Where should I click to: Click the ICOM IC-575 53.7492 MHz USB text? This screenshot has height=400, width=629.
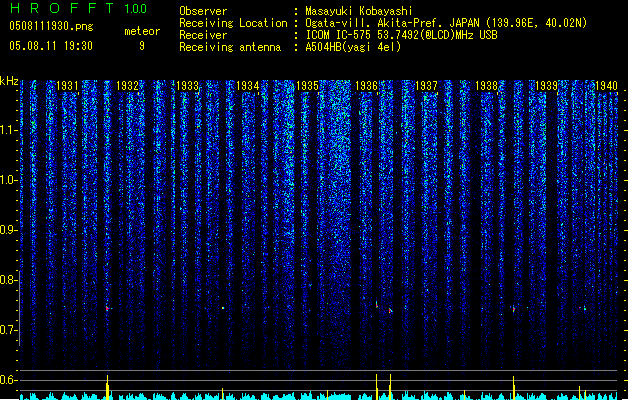(x=401, y=35)
